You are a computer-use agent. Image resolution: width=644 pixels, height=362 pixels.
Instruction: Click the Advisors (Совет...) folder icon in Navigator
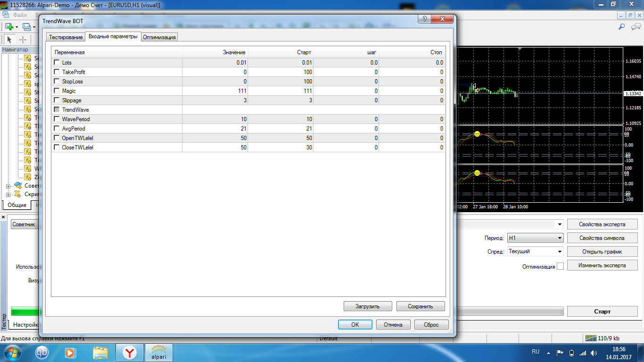pyautogui.click(x=17, y=186)
